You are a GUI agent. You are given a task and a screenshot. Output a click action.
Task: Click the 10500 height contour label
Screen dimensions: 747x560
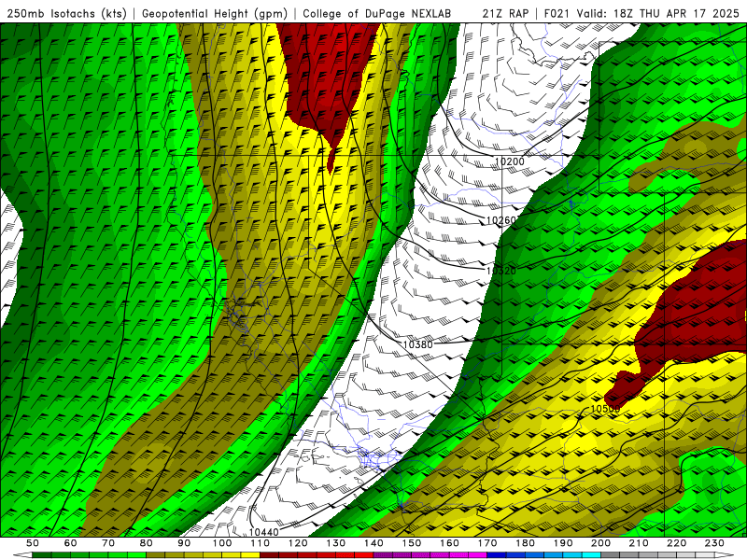click(x=605, y=409)
